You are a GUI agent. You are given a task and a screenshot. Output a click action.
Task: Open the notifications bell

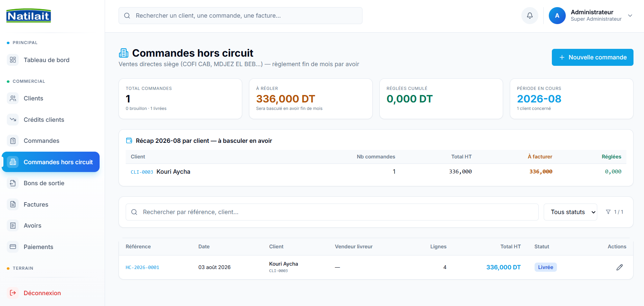[x=529, y=16]
